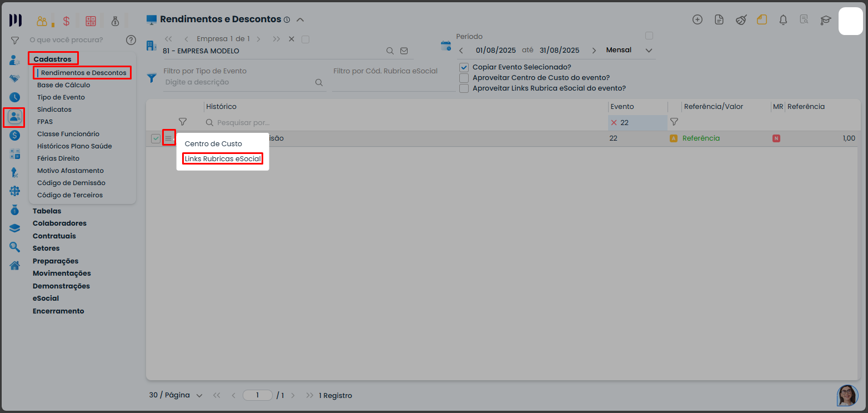Check Aproveitar Centro de Custo do evento

tap(464, 78)
